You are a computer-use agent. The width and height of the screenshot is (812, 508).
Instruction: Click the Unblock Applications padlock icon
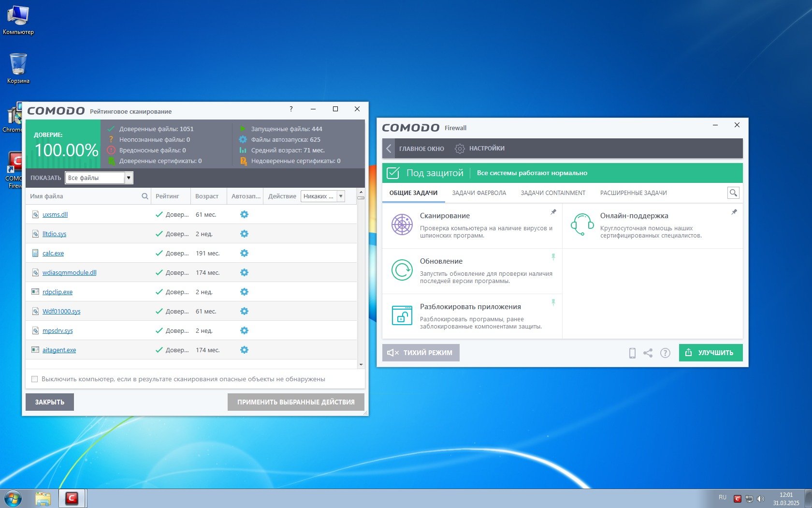(402, 315)
